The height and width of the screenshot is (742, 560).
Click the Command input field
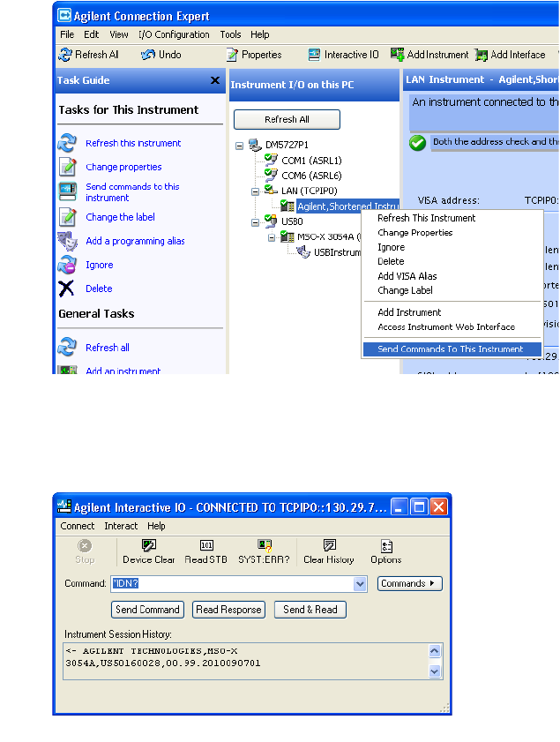click(x=233, y=583)
